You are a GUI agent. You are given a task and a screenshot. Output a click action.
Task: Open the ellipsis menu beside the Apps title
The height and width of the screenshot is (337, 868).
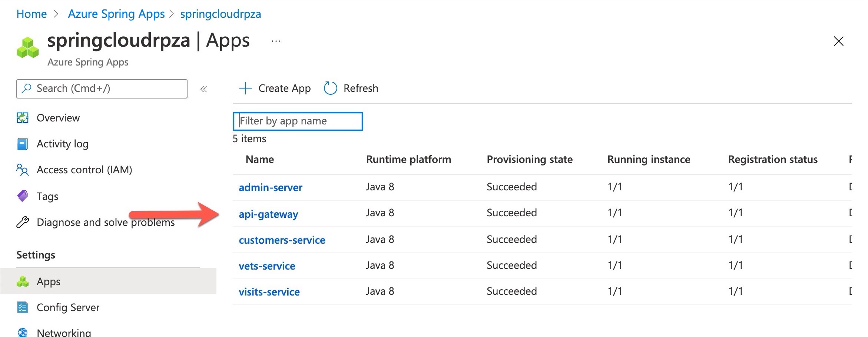pos(275,41)
